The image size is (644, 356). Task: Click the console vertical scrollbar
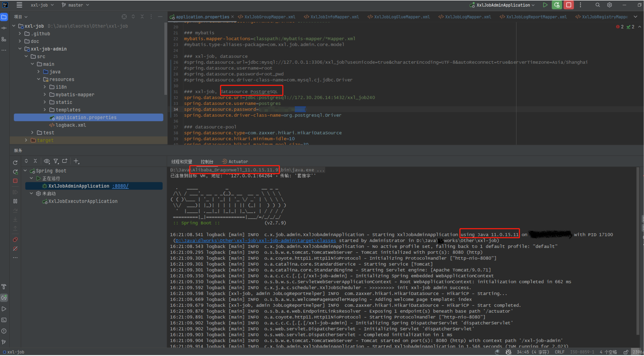tap(638, 250)
